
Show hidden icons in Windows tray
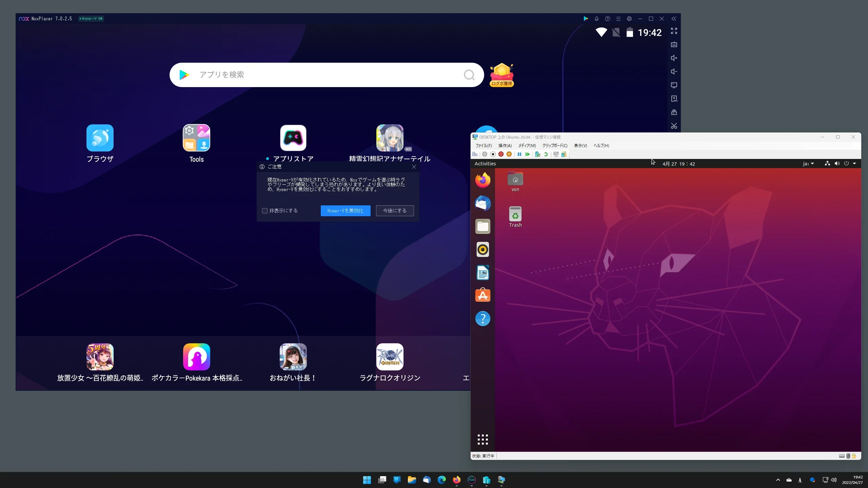coord(778,480)
